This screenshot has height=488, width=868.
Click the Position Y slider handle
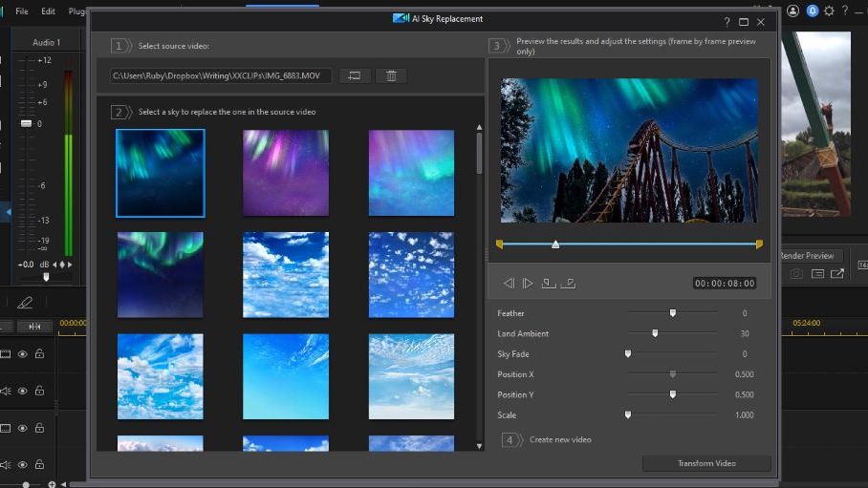pyautogui.click(x=673, y=394)
